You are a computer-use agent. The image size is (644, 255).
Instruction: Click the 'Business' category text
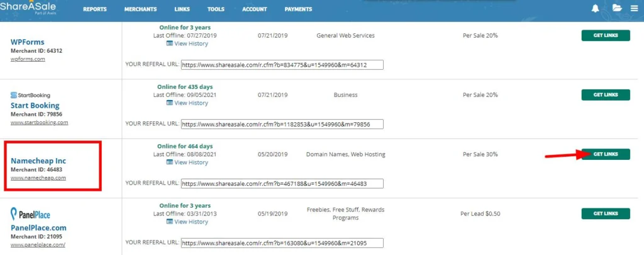(x=345, y=94)
